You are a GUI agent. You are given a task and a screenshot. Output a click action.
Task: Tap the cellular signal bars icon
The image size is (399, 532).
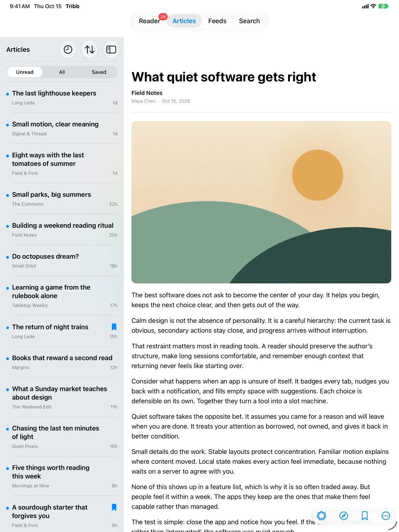point(365,6)
